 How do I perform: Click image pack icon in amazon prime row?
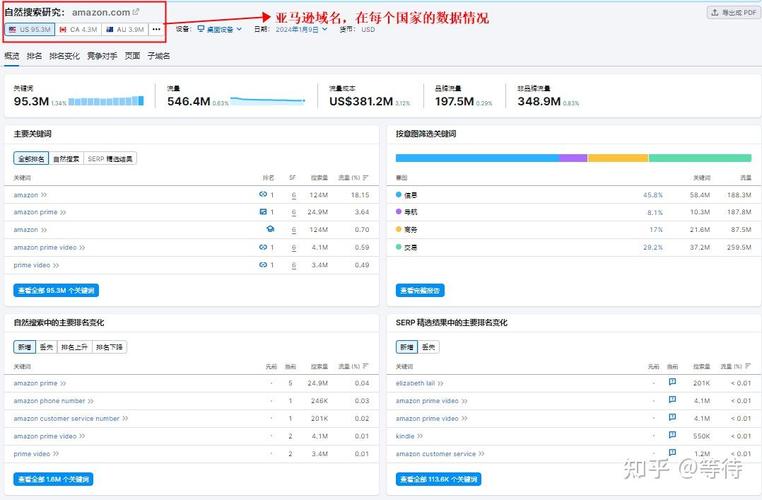(x=263, y=212)
